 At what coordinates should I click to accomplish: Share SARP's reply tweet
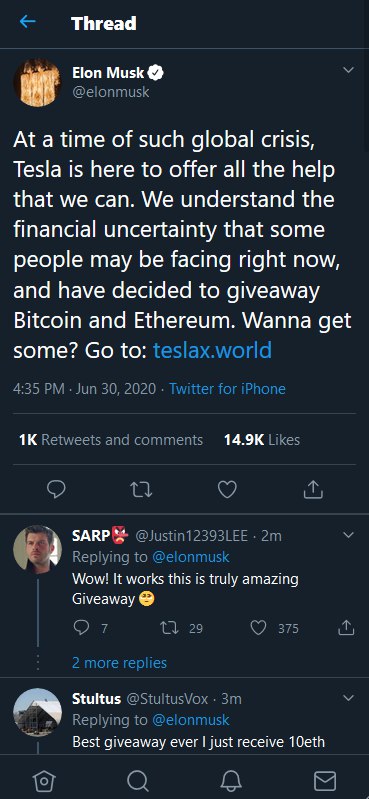tap(346, 628)
